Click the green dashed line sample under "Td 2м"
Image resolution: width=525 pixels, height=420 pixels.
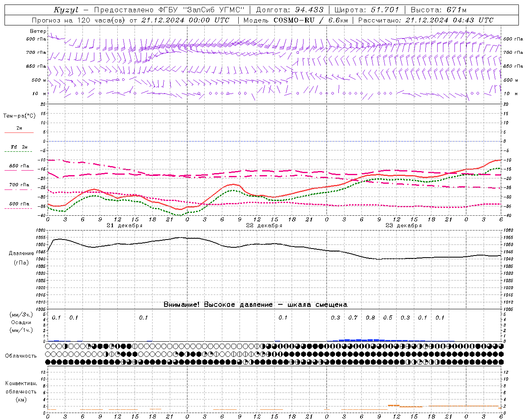pos(19,152)
